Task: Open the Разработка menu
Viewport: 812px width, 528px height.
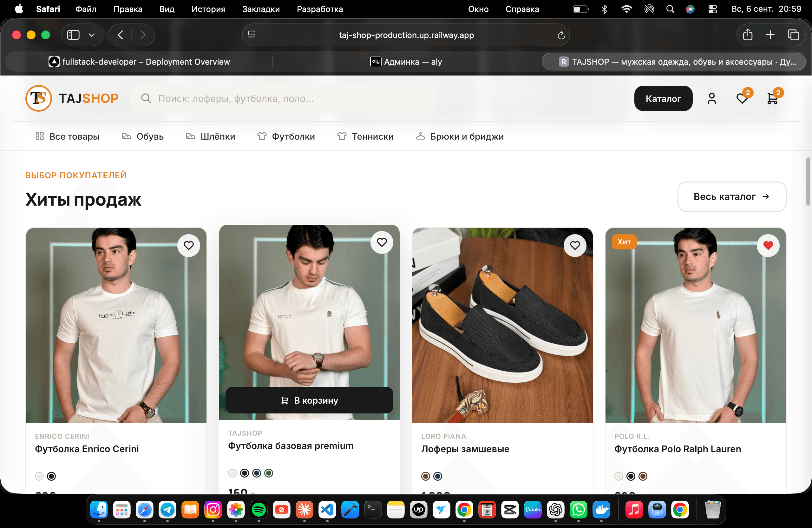Action: click(320, 9)
